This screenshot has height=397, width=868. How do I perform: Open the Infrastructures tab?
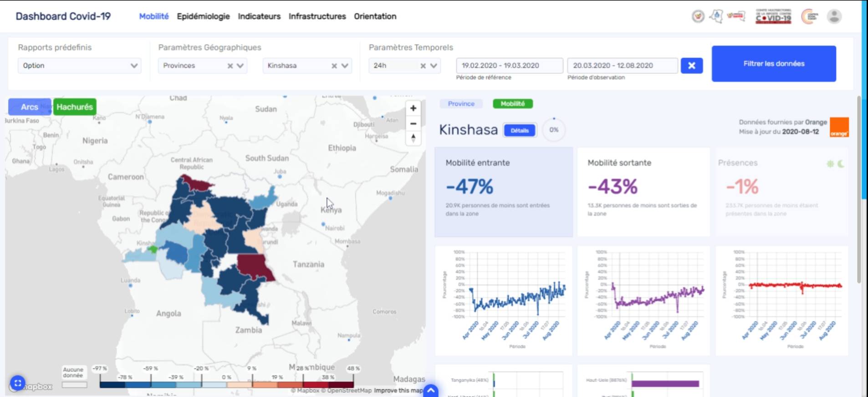pos(317,16)
